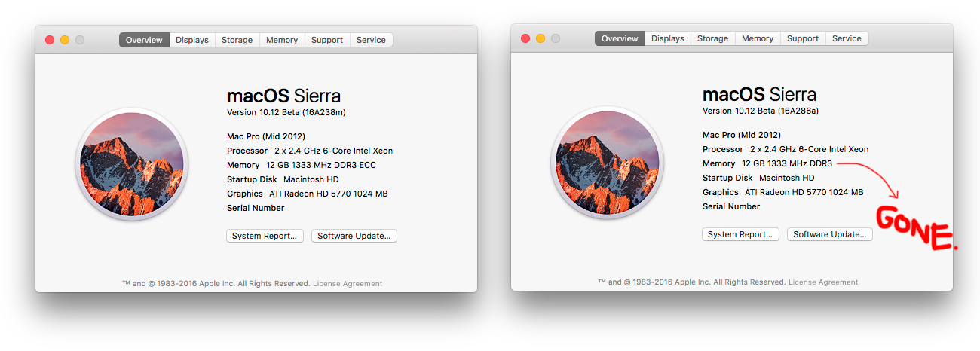Viewport: 980px width, 351px height.
Task: Minimize the right About window
Action: [541, 38]
